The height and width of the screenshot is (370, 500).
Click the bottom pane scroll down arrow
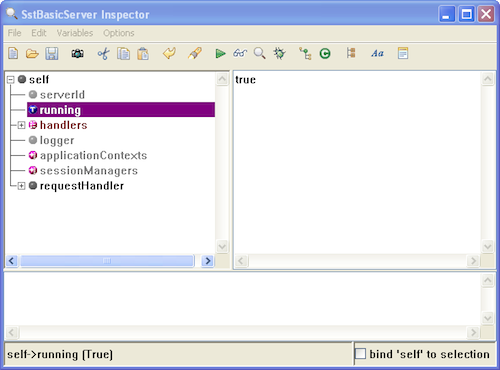coord(488,318)
